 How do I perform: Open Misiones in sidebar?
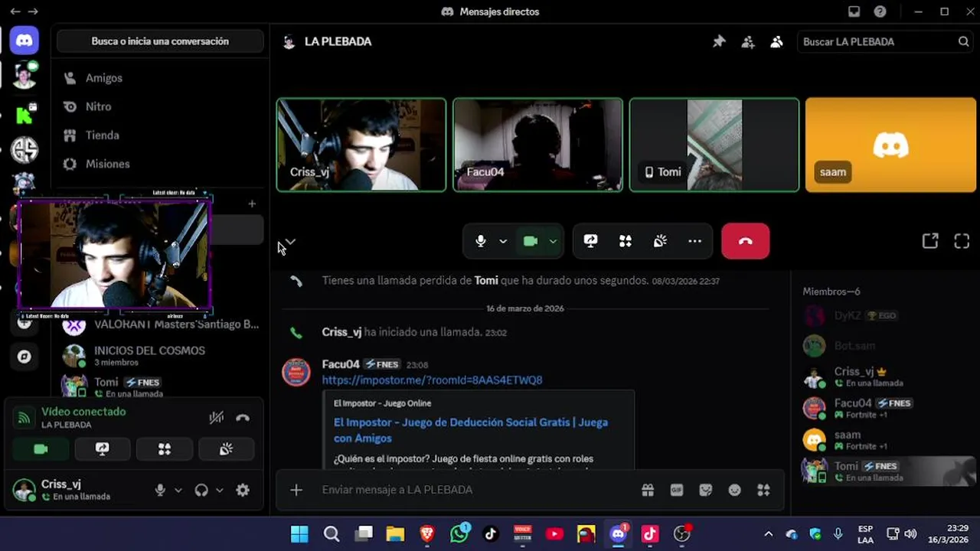[x=160, y=164]
